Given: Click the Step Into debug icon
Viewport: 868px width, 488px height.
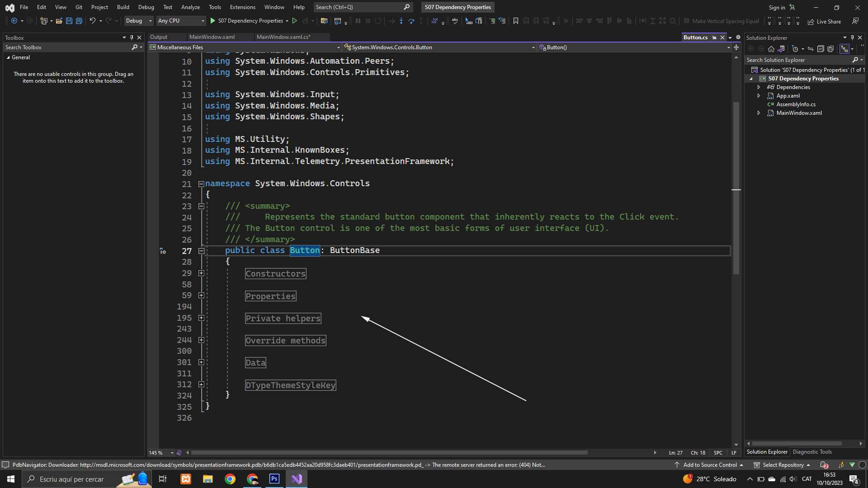Looking at the screenshot, I should pos(401,21).
